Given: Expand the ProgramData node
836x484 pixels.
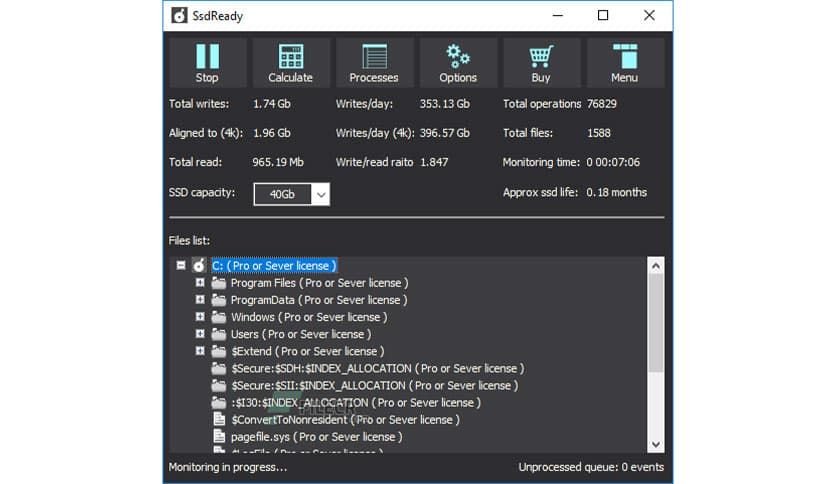Looking at the screenshot, I should [200, 300].
